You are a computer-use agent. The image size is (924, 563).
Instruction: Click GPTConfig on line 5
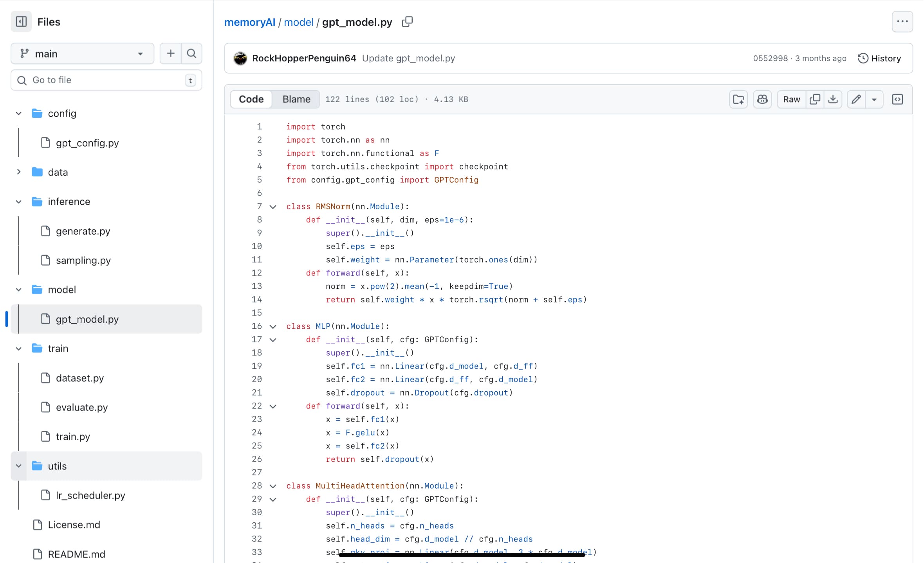pyautogui.click(x=456, y=180)
